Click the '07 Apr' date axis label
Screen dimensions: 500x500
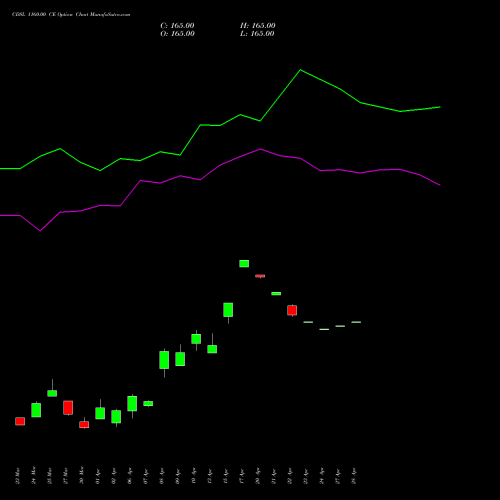pyautogui.click(x=145, y=476)
